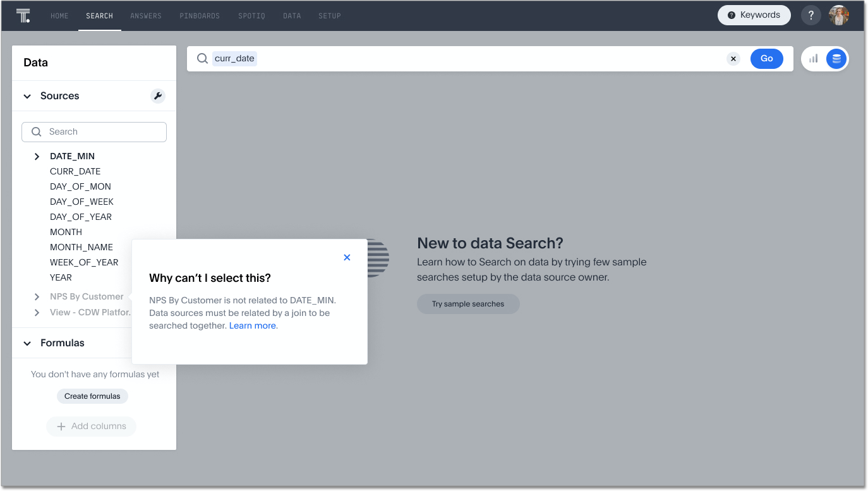Click the profile avatar picture
868x491 pixels.
click(x=838, y=15)
